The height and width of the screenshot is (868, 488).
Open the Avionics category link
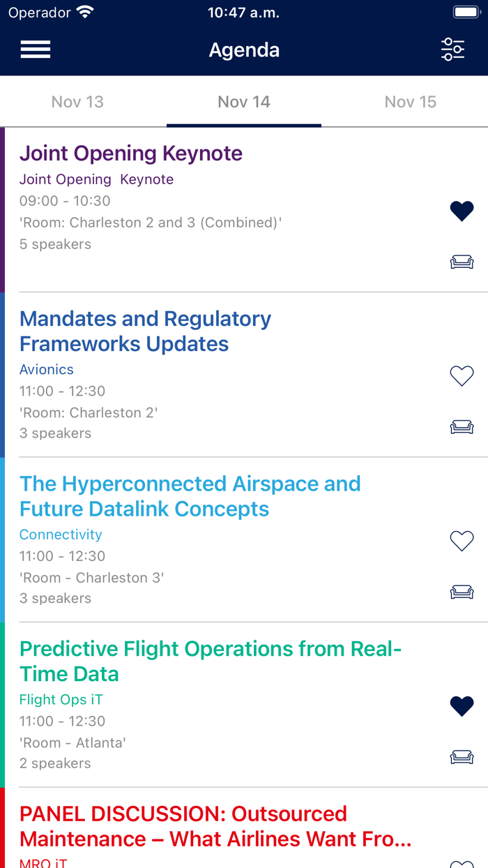tap(47, 369)
